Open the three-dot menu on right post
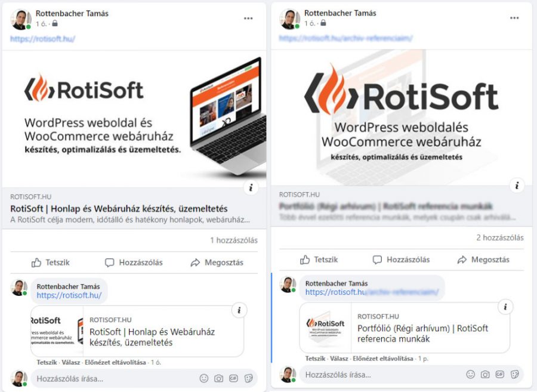 [514, 18]
